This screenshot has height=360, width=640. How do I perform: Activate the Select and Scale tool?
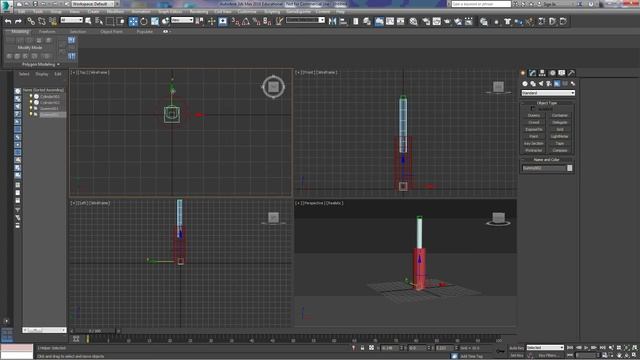tap(155, 21)
